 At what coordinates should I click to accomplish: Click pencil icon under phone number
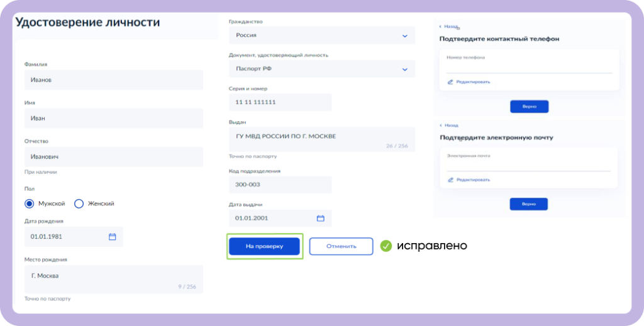tap(450, 82)
